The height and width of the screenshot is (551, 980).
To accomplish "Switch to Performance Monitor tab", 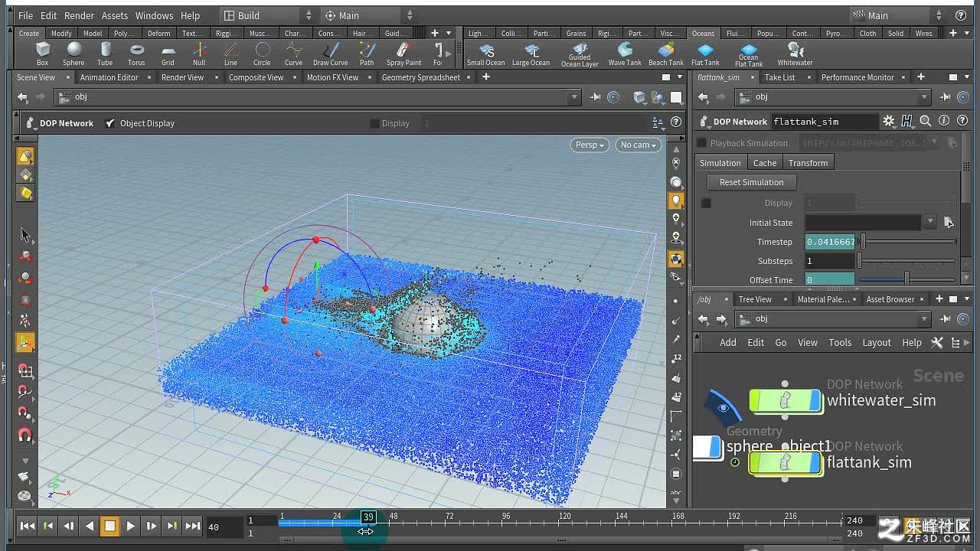I will [x=857, y=77].
